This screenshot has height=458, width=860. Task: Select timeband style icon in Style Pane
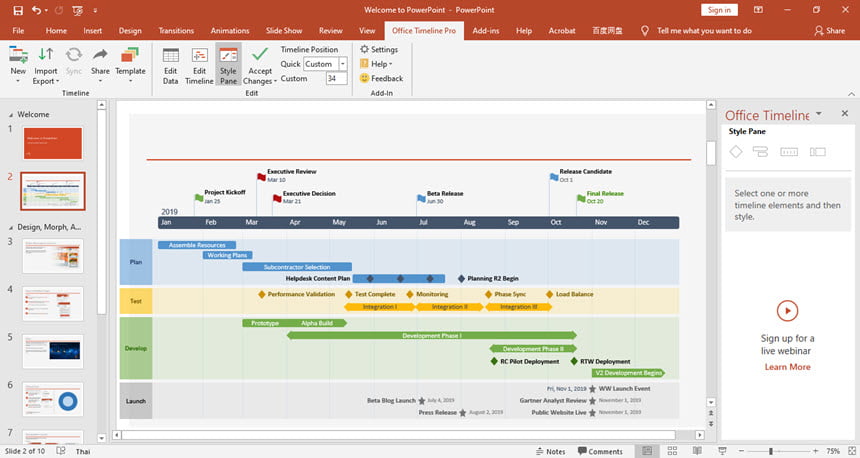(x=789, y=152)
